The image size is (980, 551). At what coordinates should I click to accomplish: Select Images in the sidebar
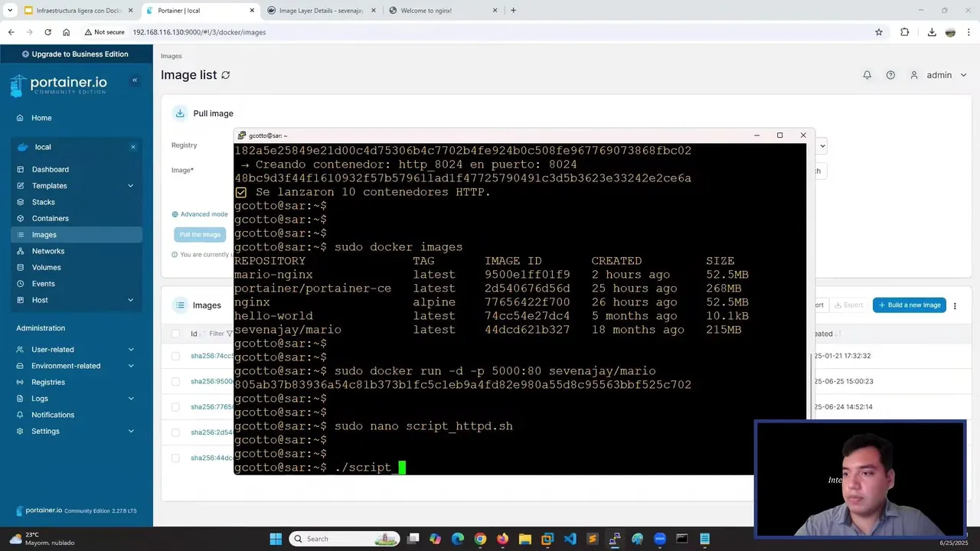(77, 235)
